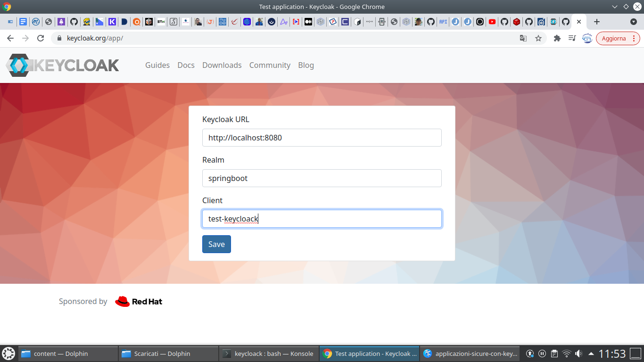Open the clipboard tray icon

coord(554,354)
